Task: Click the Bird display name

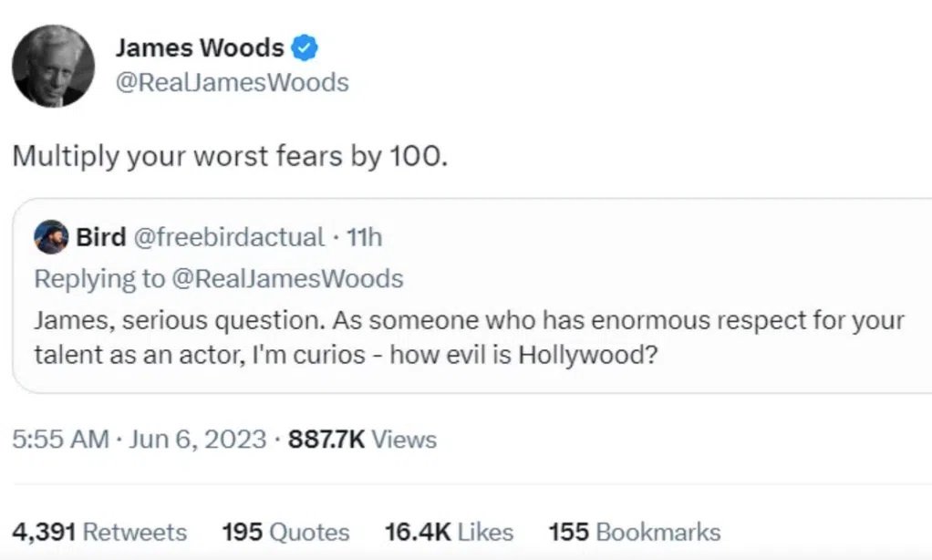Action: (x=101, y=237)
